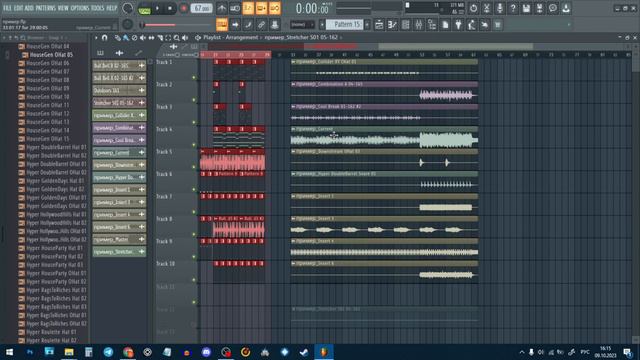Mute Track 8 using its green dot
The height and width of the screenshot is (360, 640).
[194, 235]
